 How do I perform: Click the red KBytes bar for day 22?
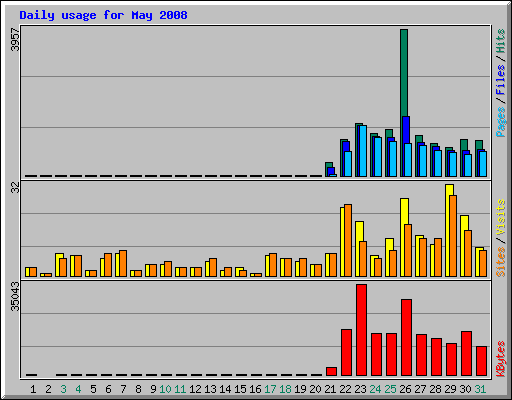(x=346, y=352)
